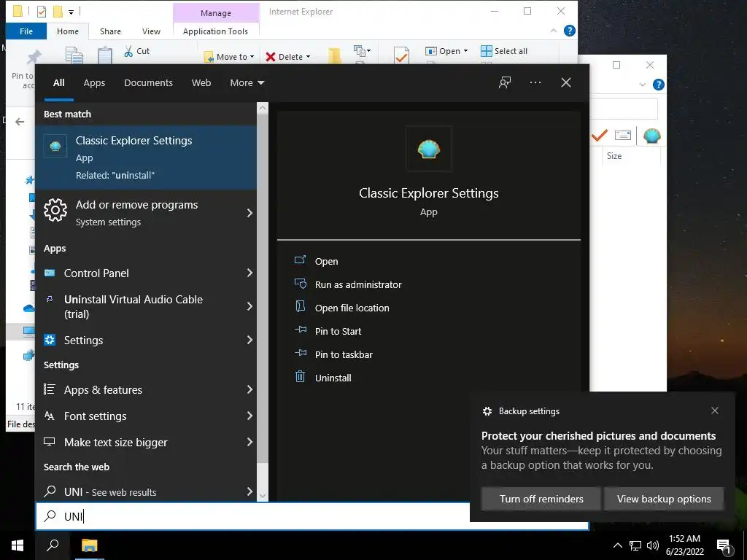Click the results list scroll-up arrow

[263, 108]
